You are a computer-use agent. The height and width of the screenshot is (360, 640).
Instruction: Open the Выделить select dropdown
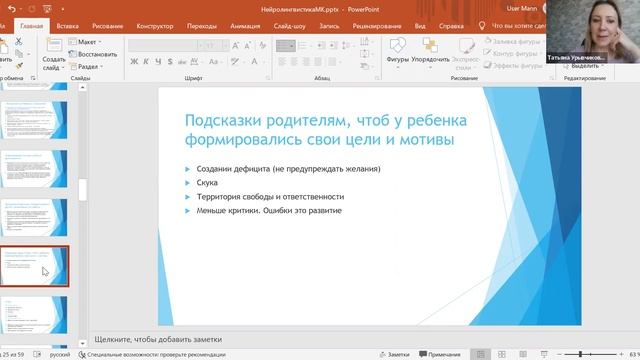coord(584,66)
